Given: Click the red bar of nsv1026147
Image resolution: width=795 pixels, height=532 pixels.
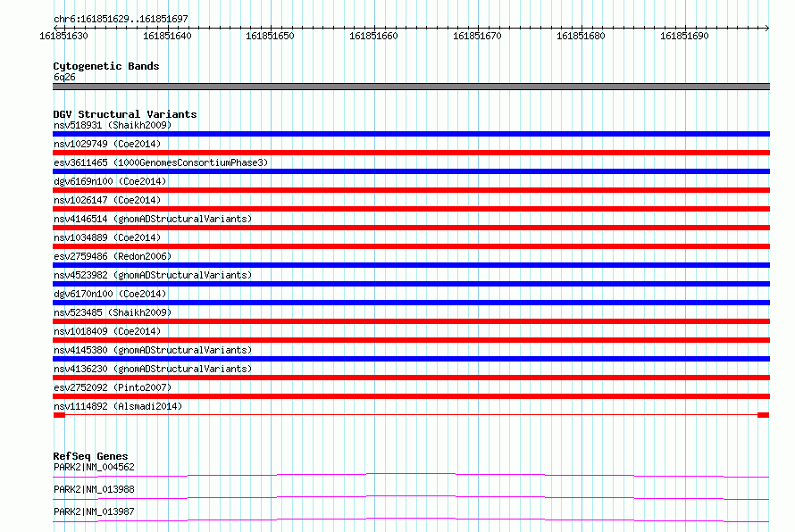Looking at the screenshot, I should [411, 209].
